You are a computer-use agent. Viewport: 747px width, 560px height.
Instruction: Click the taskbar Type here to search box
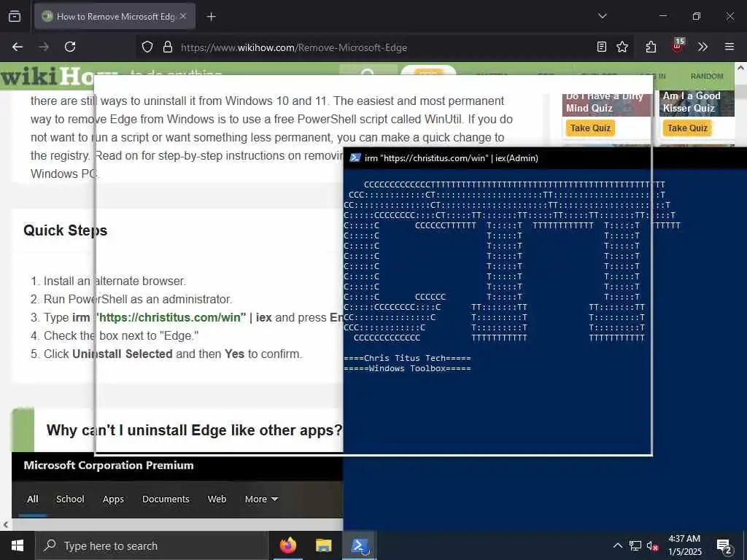click(152, 545)
